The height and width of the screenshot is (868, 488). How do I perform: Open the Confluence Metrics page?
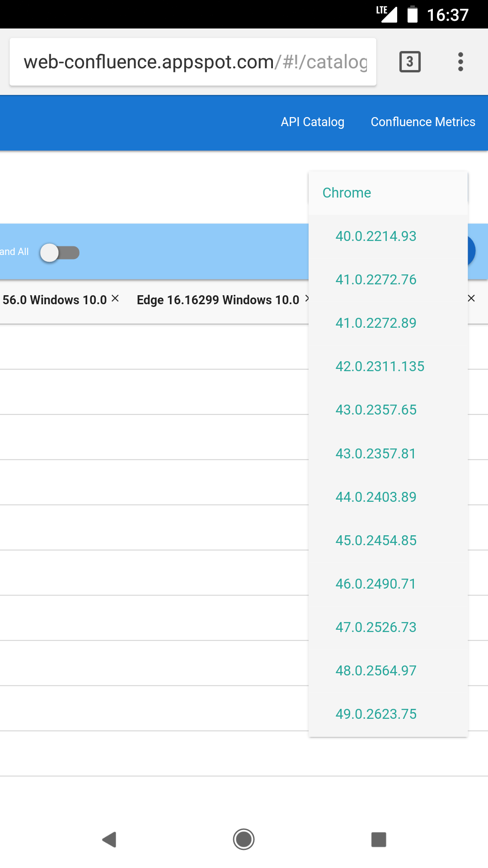423,122
